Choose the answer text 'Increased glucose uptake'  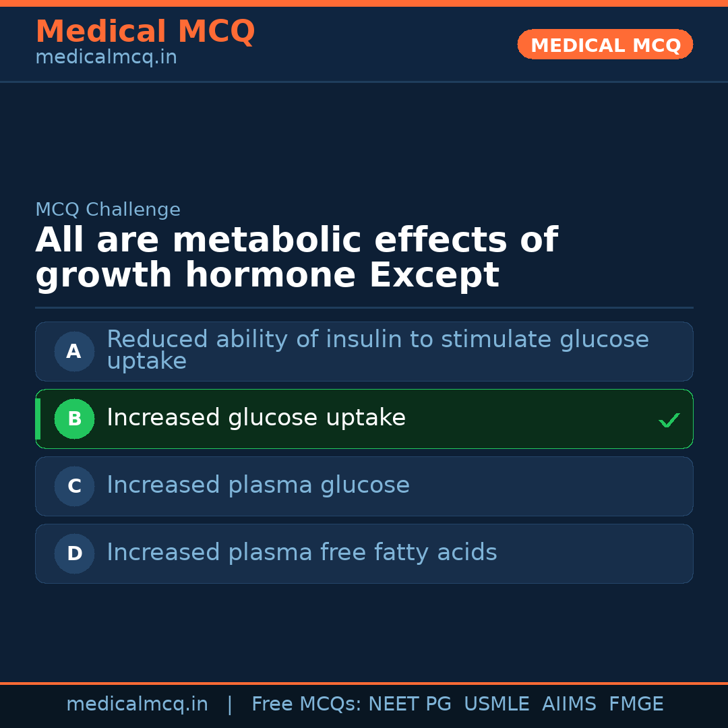click(256, 418)
